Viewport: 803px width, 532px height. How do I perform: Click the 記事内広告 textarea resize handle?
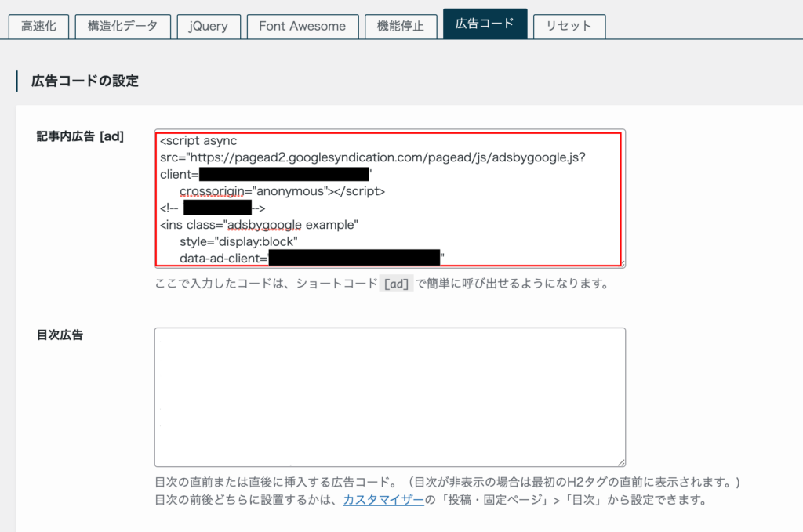[622, 264]
